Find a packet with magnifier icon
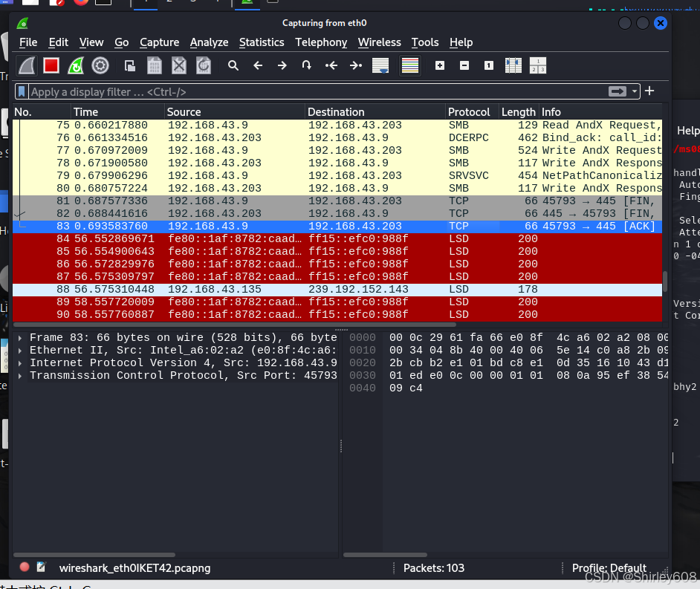The width and height of the screenshot is (700, 589). point(233,66)
